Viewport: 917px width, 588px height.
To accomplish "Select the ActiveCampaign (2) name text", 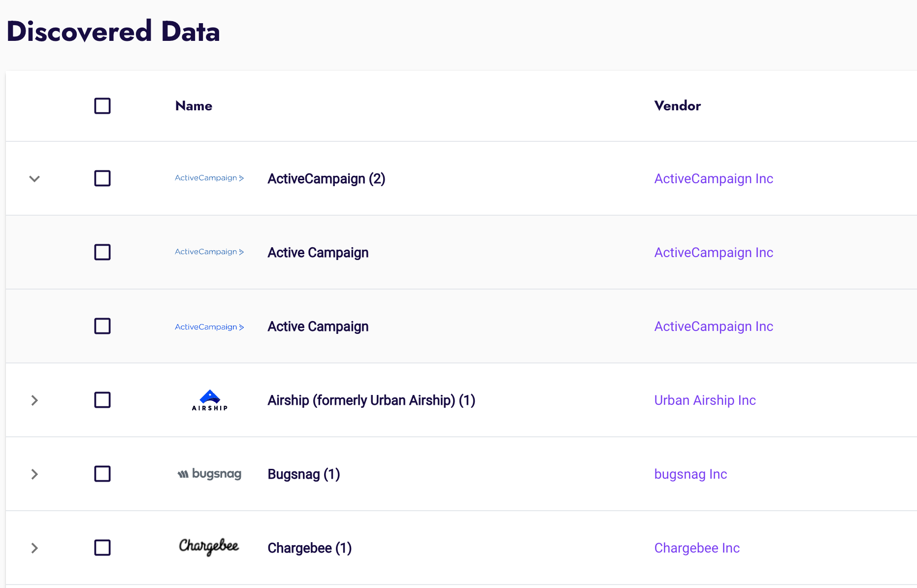I will click(326, 179).
